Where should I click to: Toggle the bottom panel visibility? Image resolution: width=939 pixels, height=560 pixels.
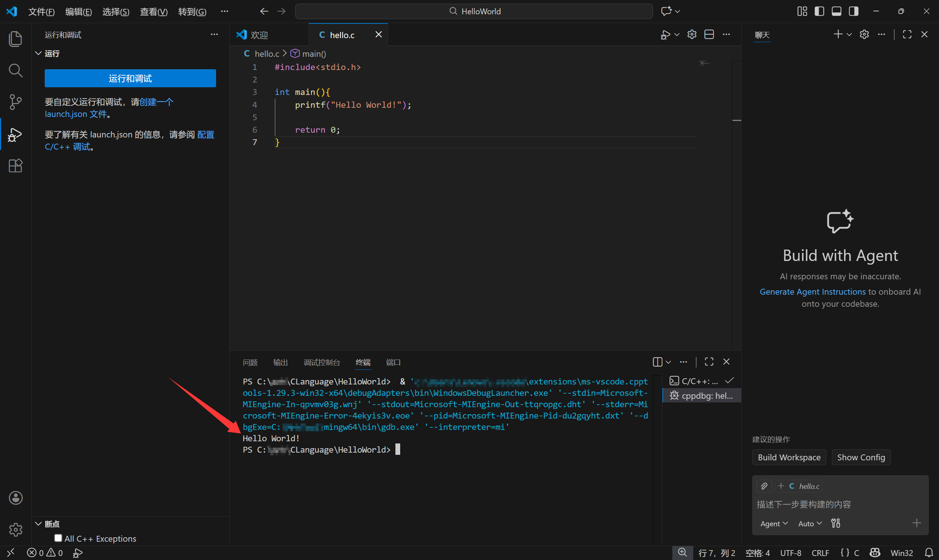836,11
